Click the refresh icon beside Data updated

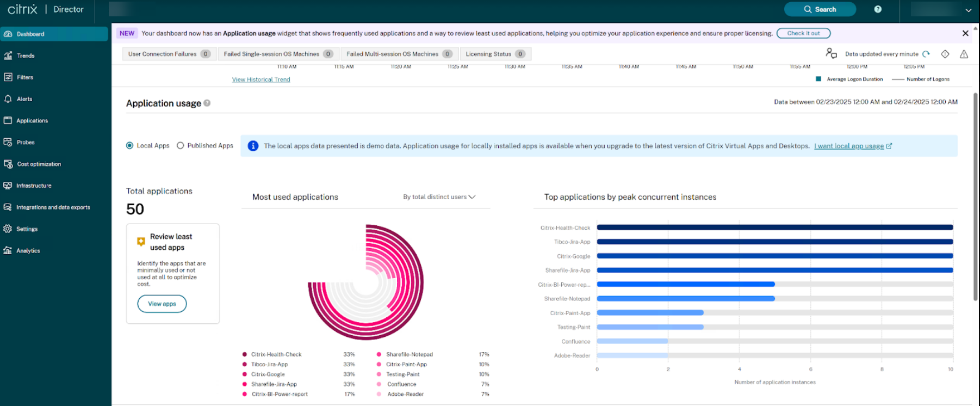pyautogui.click(x=926, y=54)
